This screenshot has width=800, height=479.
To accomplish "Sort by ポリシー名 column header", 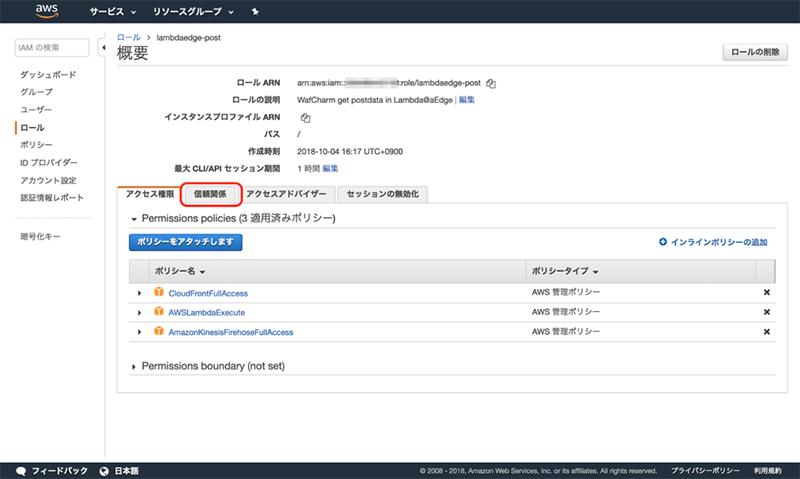I will point(180,271).
